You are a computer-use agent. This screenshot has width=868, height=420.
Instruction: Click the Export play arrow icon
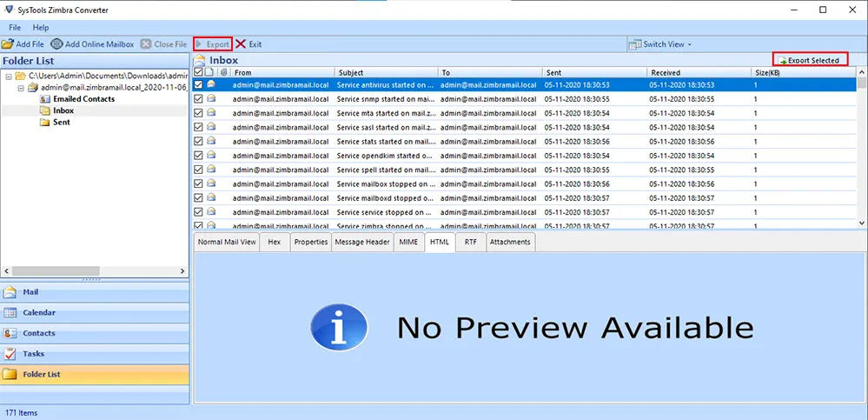point(200,43)
